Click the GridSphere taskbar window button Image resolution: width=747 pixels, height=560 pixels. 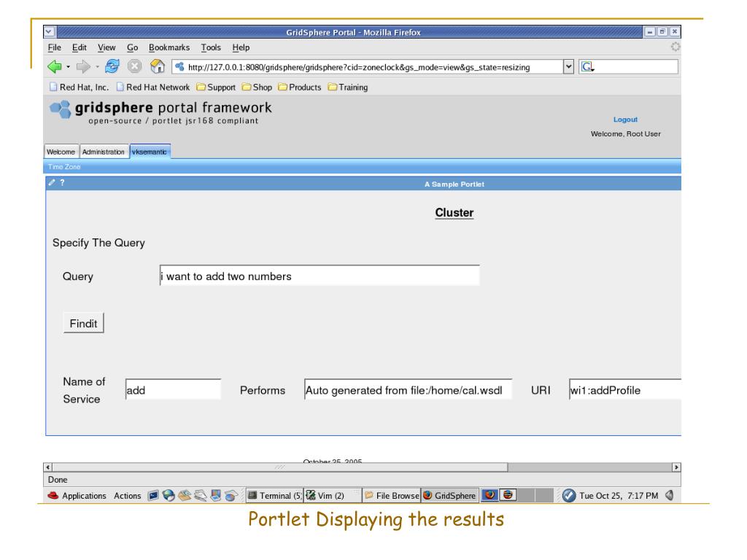point(449,496)
